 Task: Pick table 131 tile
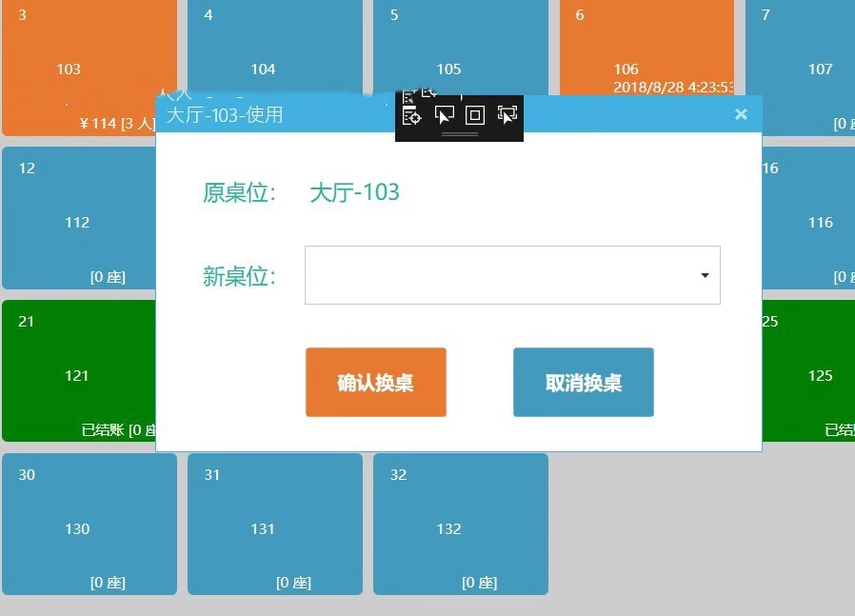coord(275,524)
